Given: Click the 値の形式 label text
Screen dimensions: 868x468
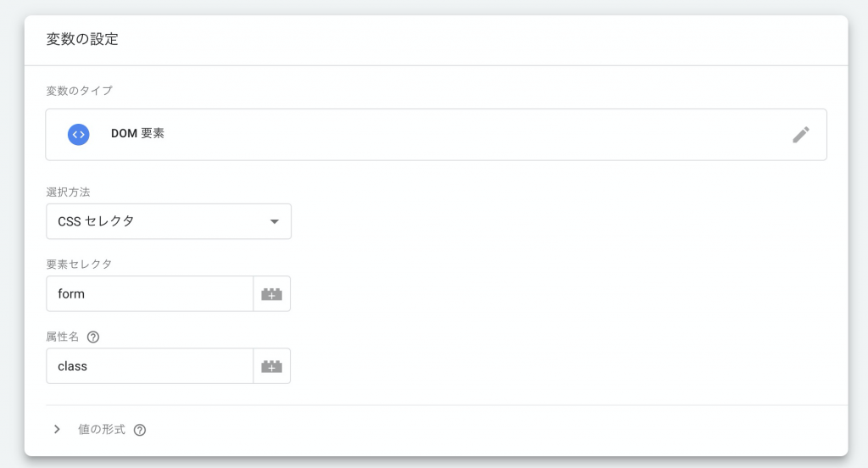Looking at the screenshot, I should (x=102, y=429).
